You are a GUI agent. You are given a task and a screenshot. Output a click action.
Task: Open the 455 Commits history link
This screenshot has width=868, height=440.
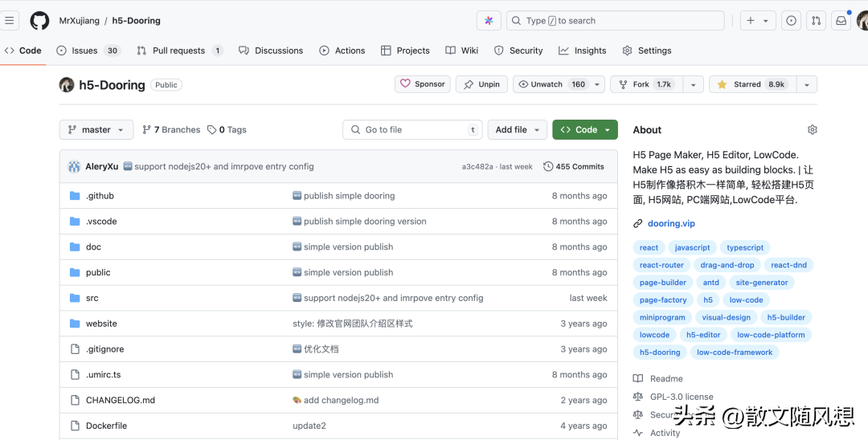pyautogui.click(x=574, y=166)
